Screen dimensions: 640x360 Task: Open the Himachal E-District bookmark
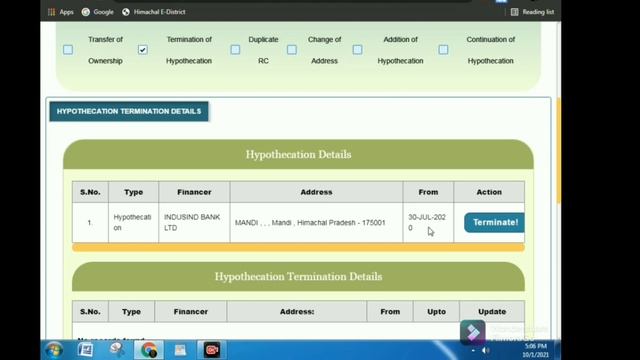click(153, 12)
